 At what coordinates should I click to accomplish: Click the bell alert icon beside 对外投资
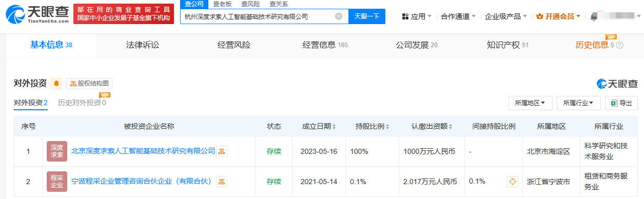tap(56, 83)
